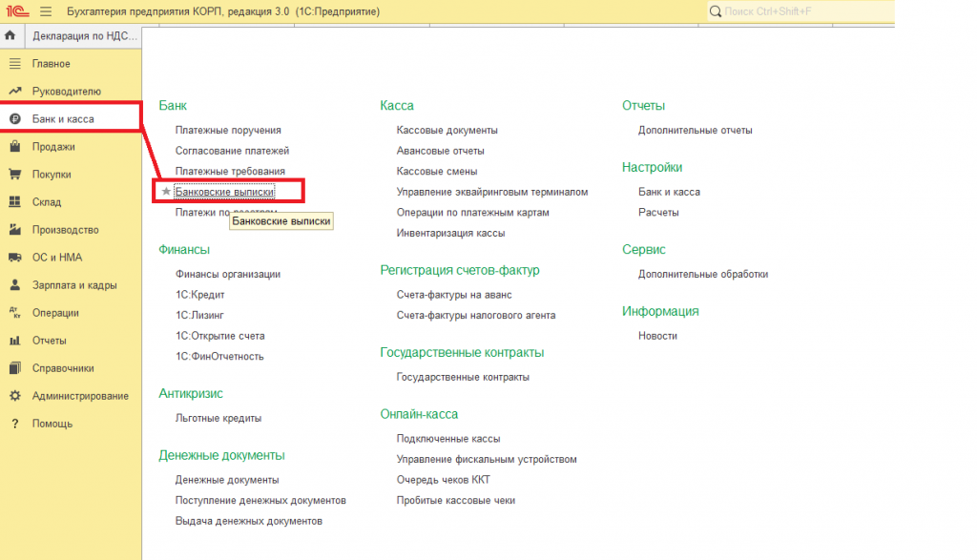The height and width of the screenshot is (560, 977).
Task: Toggle the favorite star beside Банковские выписки
Action: point(166,191)
